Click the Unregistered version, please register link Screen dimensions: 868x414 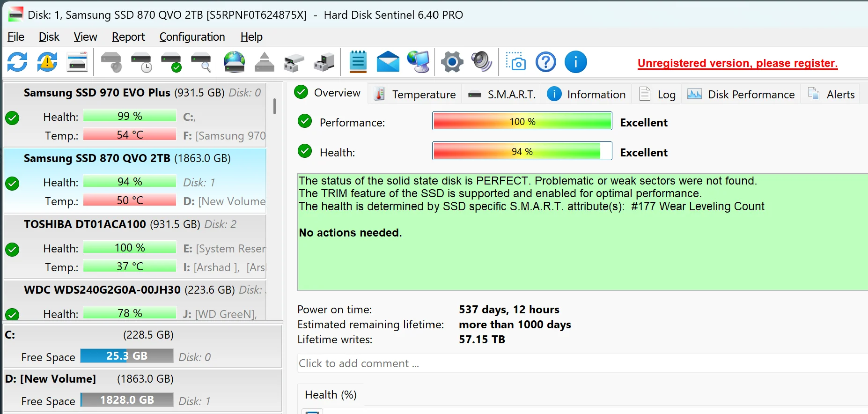[737, 63]
